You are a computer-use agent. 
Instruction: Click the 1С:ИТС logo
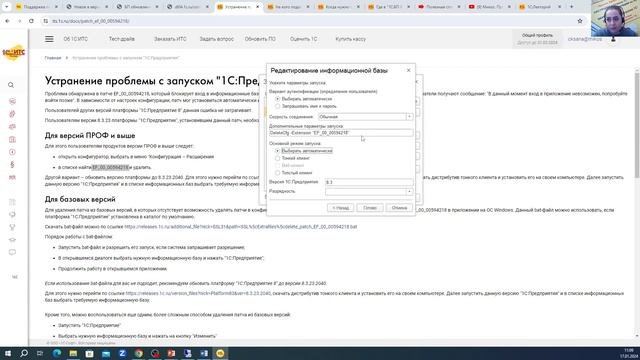pos(13,53)
